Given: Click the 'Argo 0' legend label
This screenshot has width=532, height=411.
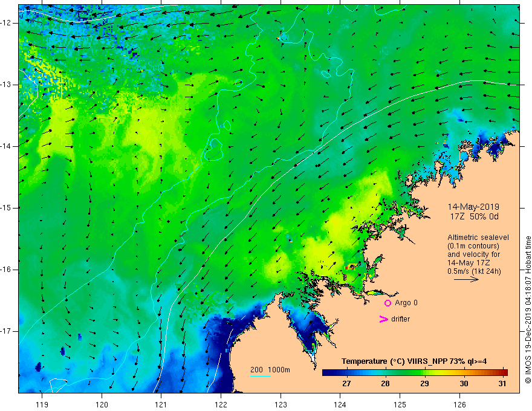Looking at the screenshot, I should (x=406, y=303).
